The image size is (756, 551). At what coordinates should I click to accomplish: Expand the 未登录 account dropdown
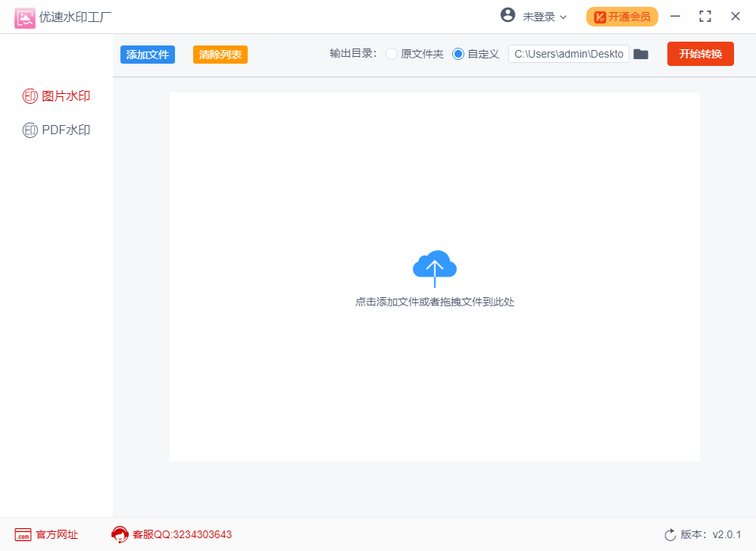(538, 15)
